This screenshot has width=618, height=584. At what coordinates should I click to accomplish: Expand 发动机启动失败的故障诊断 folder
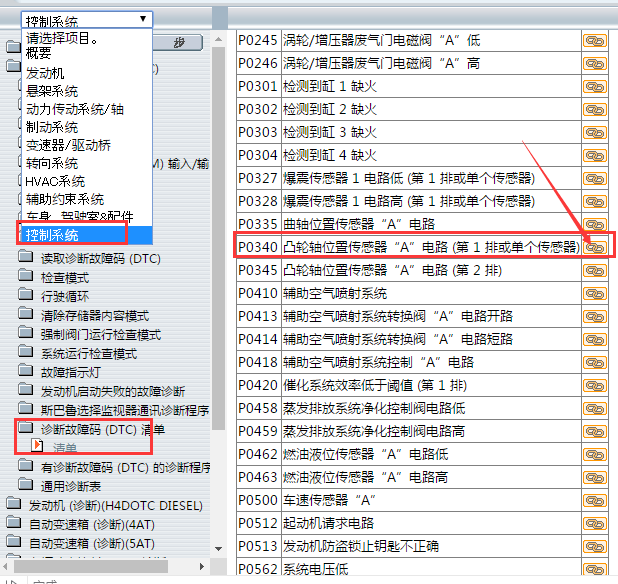(26, 389)
